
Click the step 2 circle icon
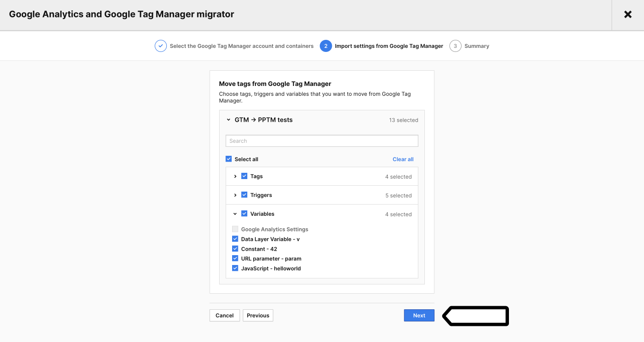326,46
